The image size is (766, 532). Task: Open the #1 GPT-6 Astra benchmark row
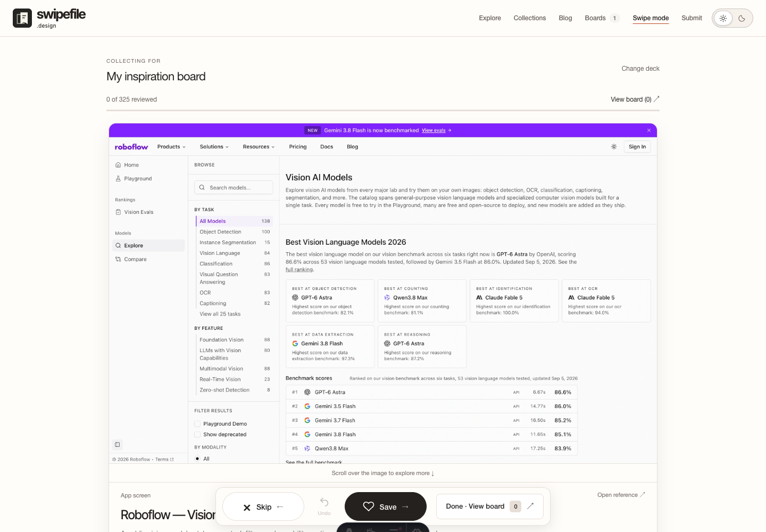(431, 392)
